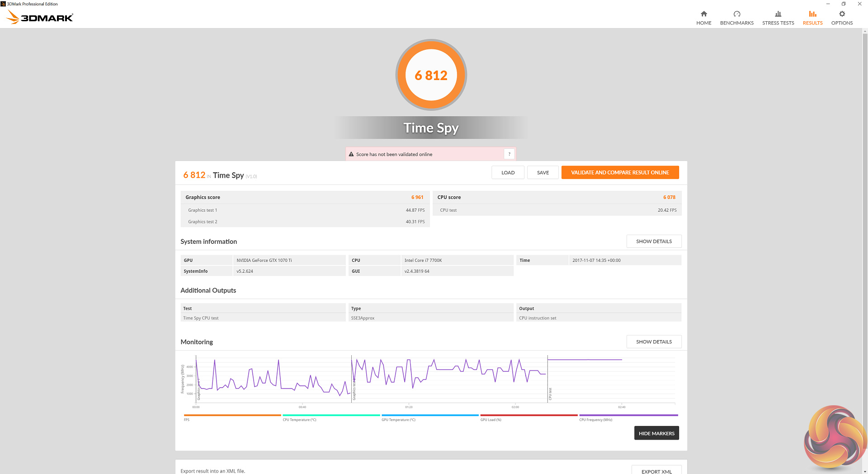The width and height of the screenshot is (868, 474).
Task: Open Stress Tests chart icon
Action: [778, 14]
